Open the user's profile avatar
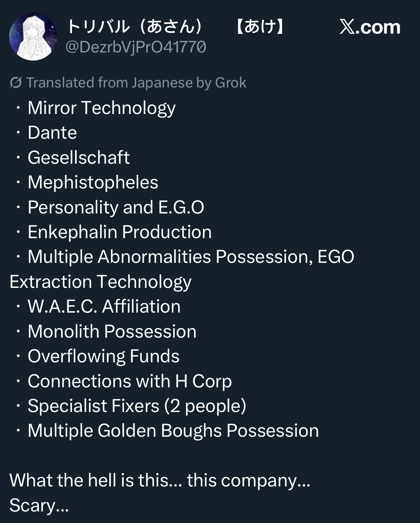 click(x=33, y=37)
